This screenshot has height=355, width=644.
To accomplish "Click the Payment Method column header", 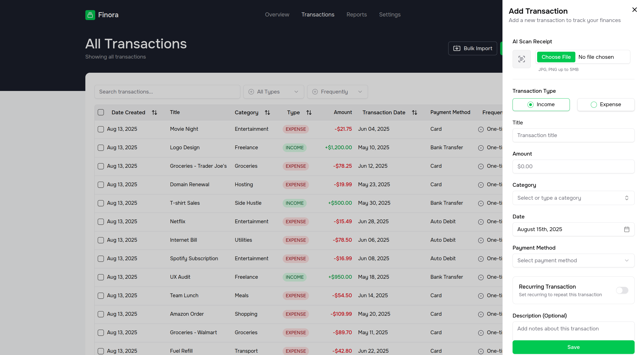I will tap(450, 112).
